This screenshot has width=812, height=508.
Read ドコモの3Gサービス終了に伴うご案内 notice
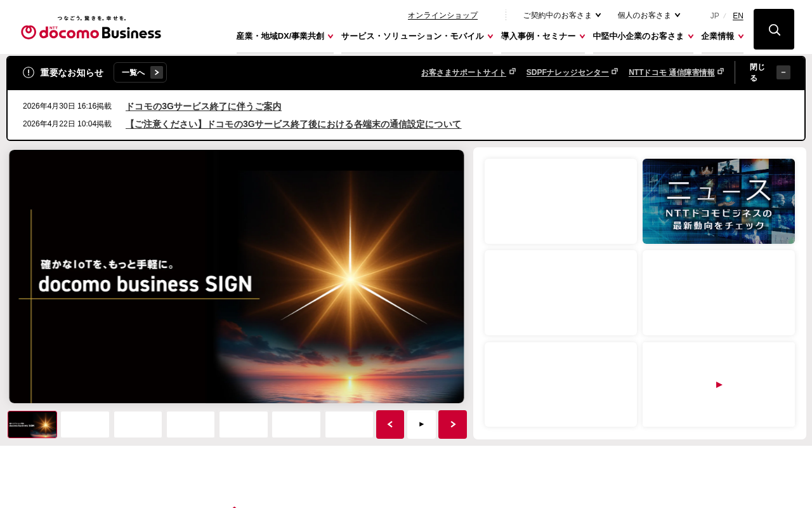(x=204, y=107)
